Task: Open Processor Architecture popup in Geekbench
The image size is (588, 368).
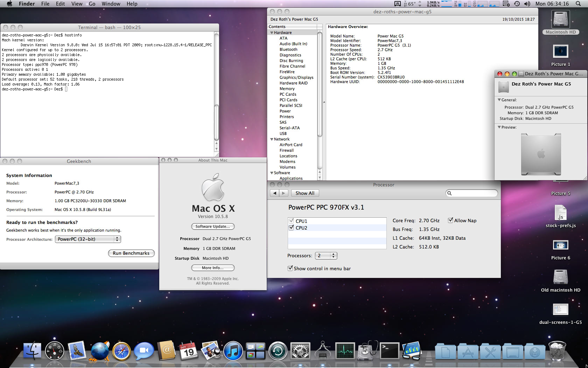Action: pyautogui.click(x=88, y=239)
